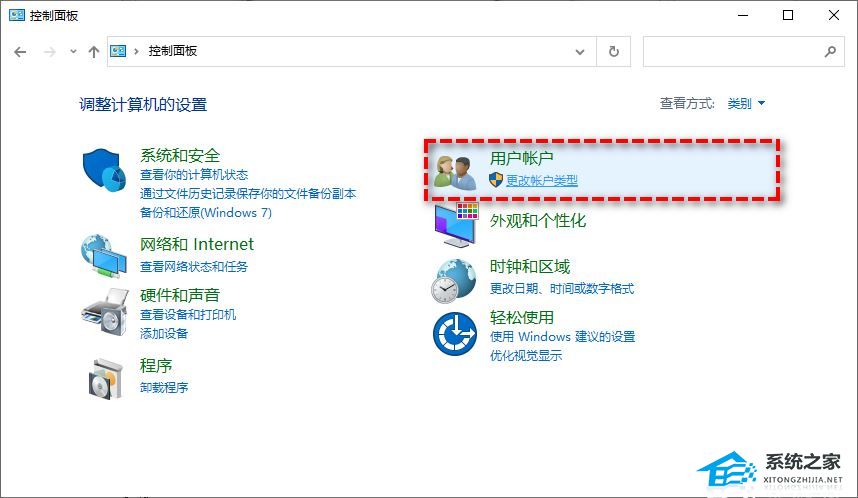Click 添加设备 link

pos(164,333)
